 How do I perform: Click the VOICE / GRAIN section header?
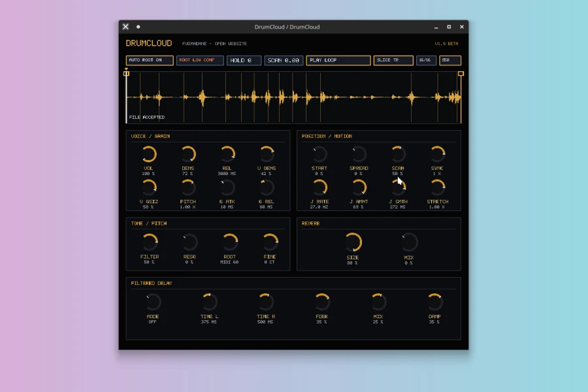point(150,136)
